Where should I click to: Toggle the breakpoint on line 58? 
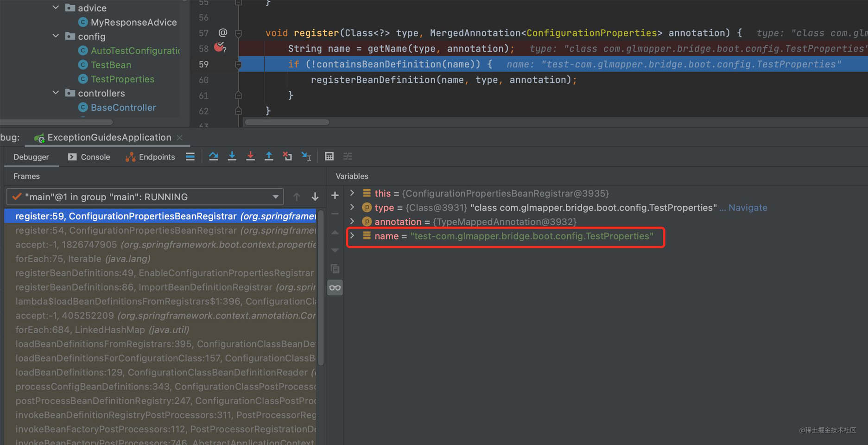point(220,47)
